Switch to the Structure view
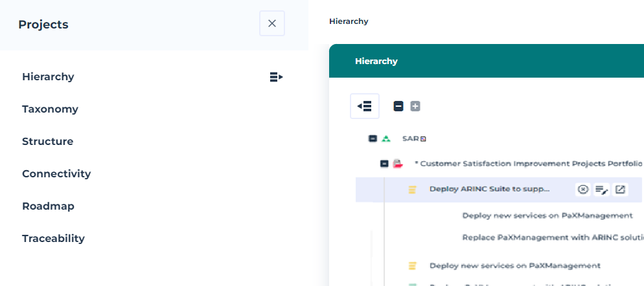The image size is (644, 286). coord(47,142)
